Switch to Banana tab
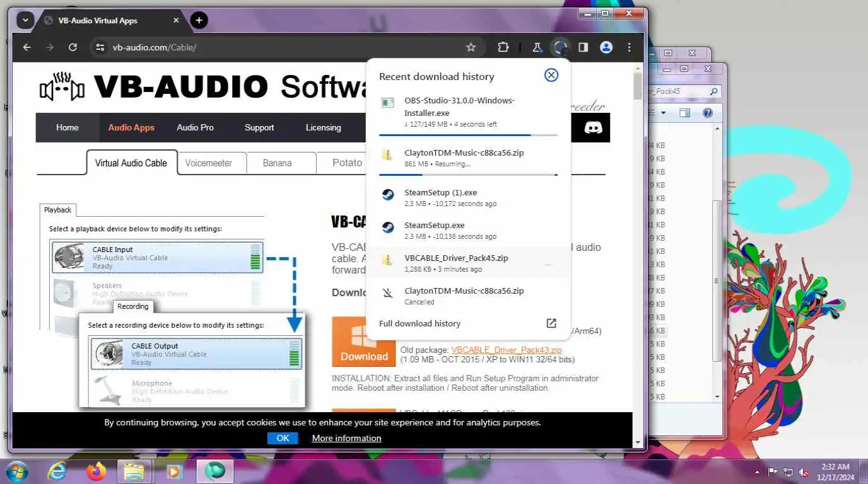The height and width of the screenshot is (484, 868). (278, 163)
